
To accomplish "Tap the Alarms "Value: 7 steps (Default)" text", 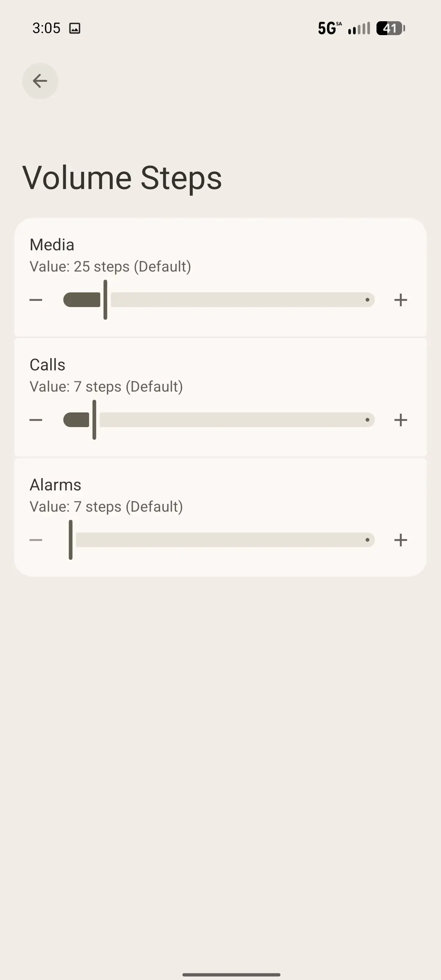I will pyautogui.click(x=106, y=507).
